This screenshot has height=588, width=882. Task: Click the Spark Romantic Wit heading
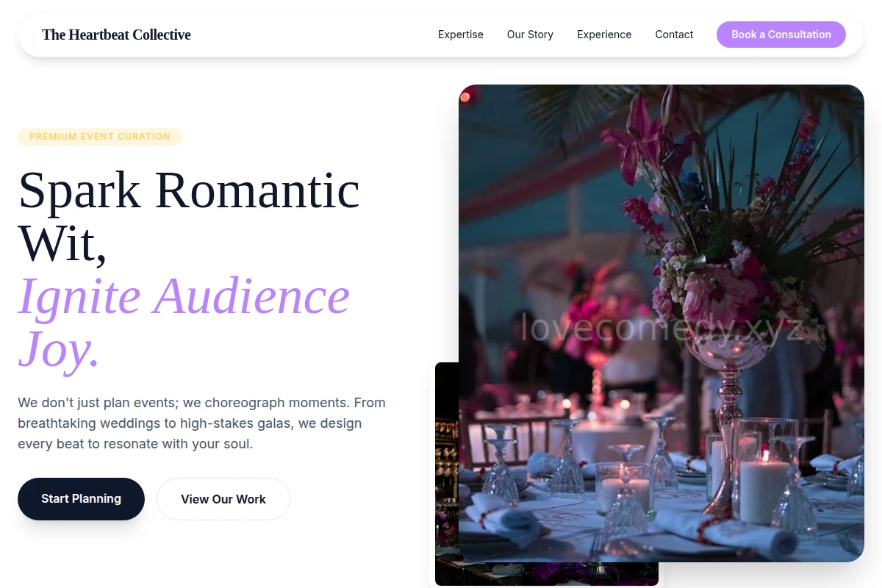coord(189,216)
